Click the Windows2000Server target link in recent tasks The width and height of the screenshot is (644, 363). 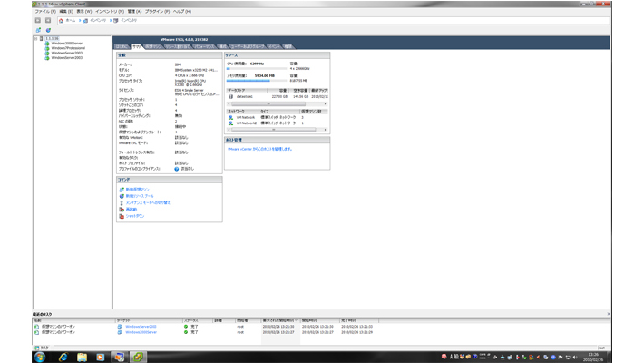141,332
